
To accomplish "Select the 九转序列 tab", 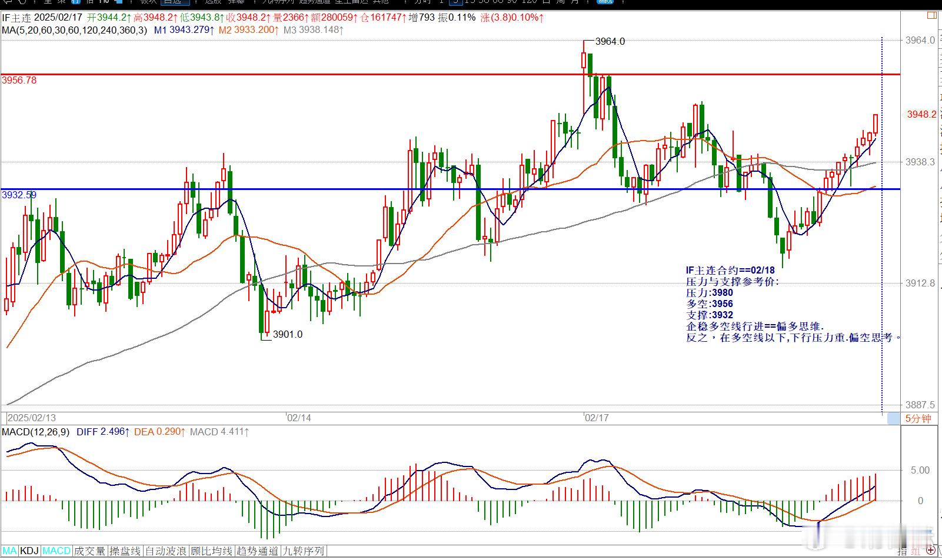I will (303, 551).
